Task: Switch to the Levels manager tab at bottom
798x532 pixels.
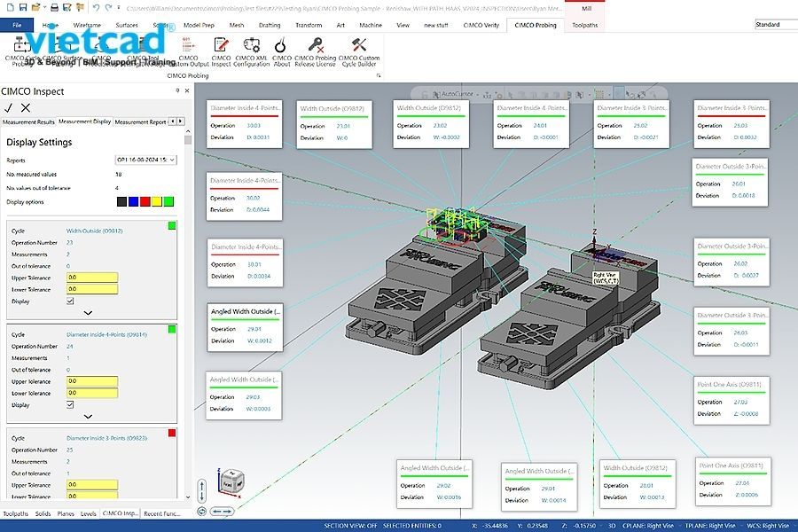Action: [x=88, y=513]
